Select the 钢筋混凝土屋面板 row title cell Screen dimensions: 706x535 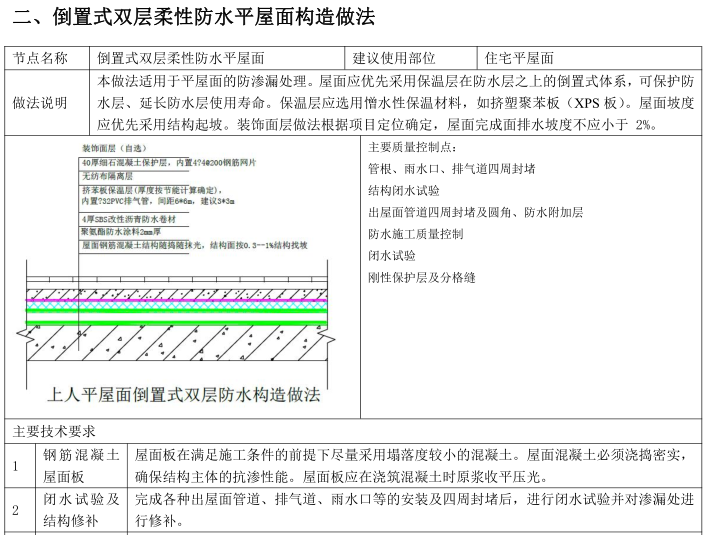[x=81, y=465]
